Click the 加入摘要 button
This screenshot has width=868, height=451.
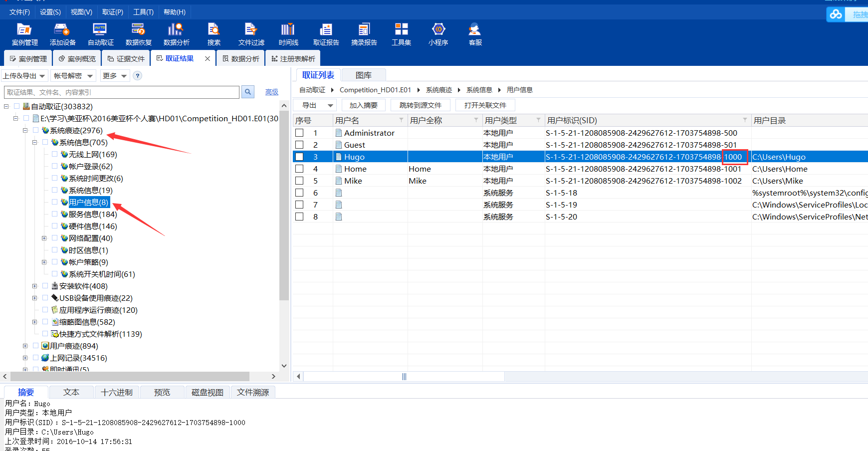click(364, 105)
